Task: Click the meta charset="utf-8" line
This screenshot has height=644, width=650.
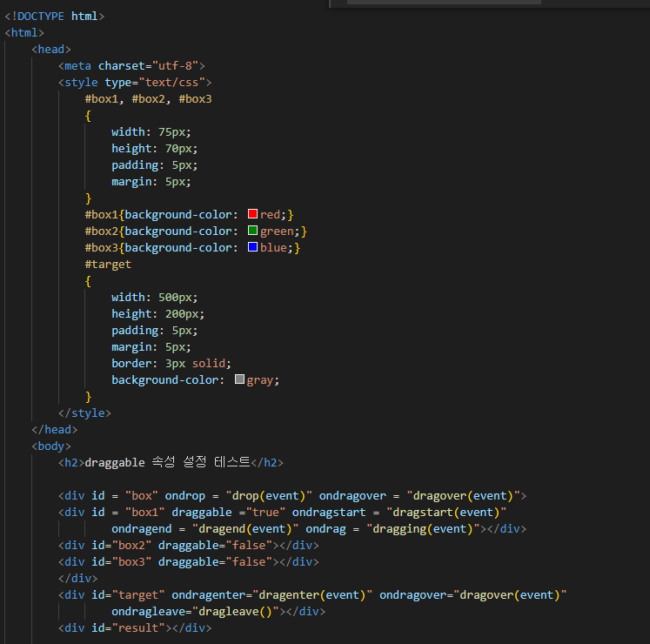Action: tap(131, 66)
